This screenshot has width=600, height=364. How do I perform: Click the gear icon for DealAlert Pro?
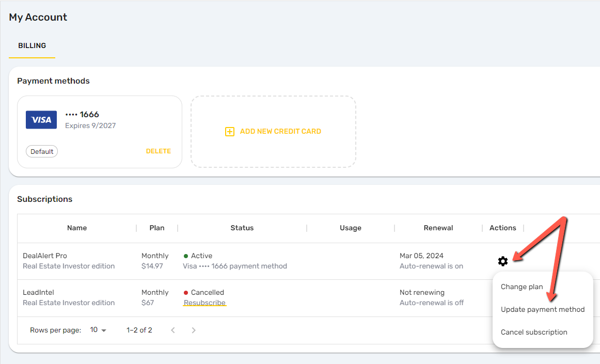coord(503,261)
